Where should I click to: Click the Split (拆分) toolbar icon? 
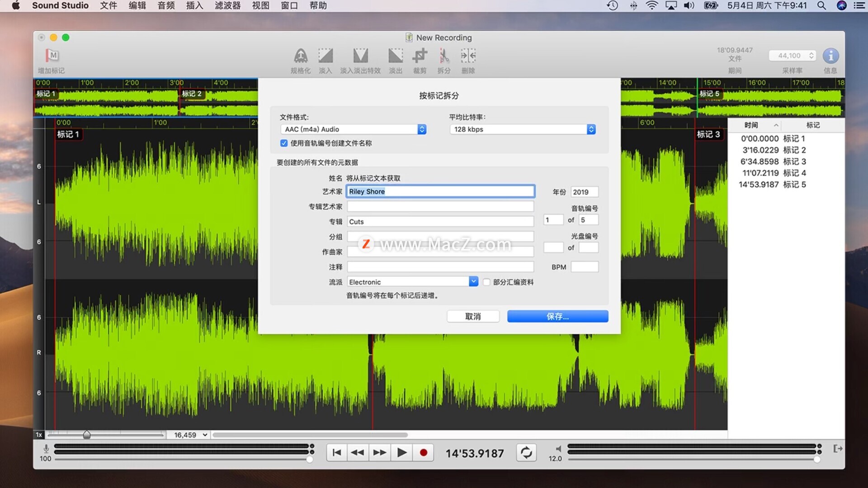pos(444,56)
